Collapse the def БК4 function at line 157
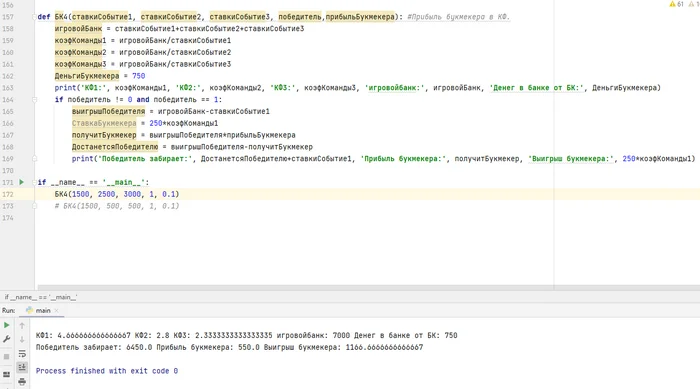The image size is (700, 389). click(34, 17)
